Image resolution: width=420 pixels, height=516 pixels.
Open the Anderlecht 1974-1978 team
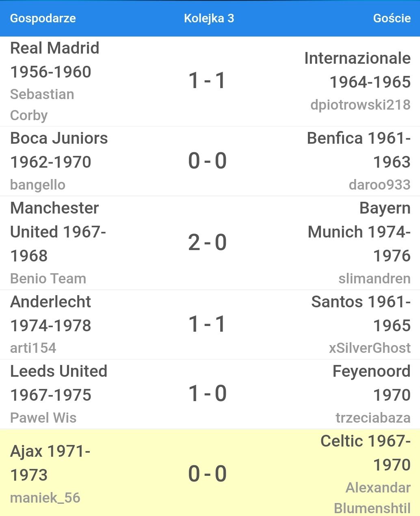click(51, 313)
